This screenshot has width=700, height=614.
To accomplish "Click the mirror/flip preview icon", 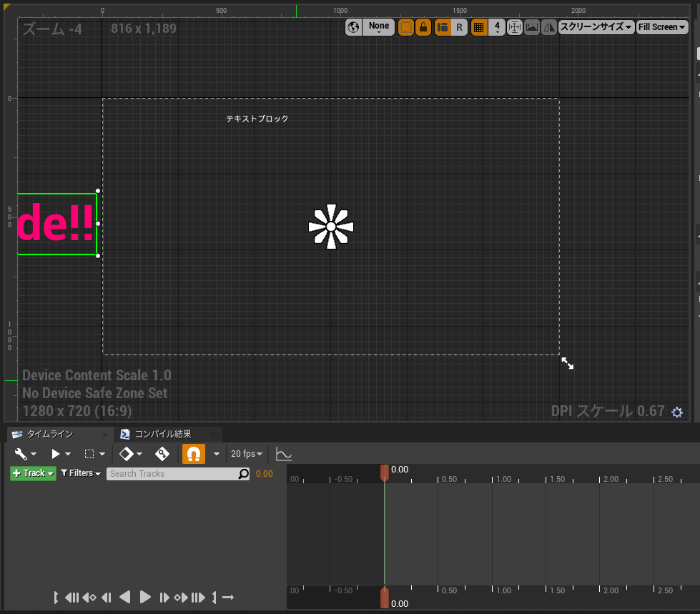I will pyautogui.click(x=548, y=27).
